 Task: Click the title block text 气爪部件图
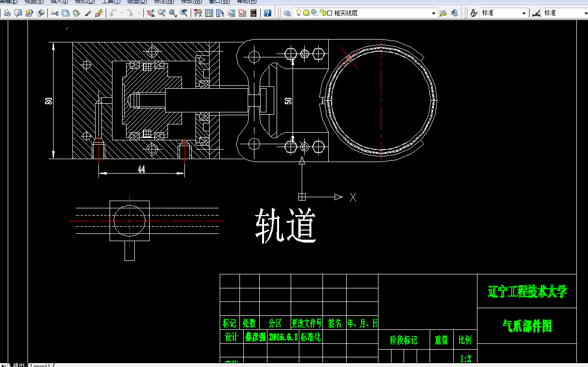click(527, 326)
